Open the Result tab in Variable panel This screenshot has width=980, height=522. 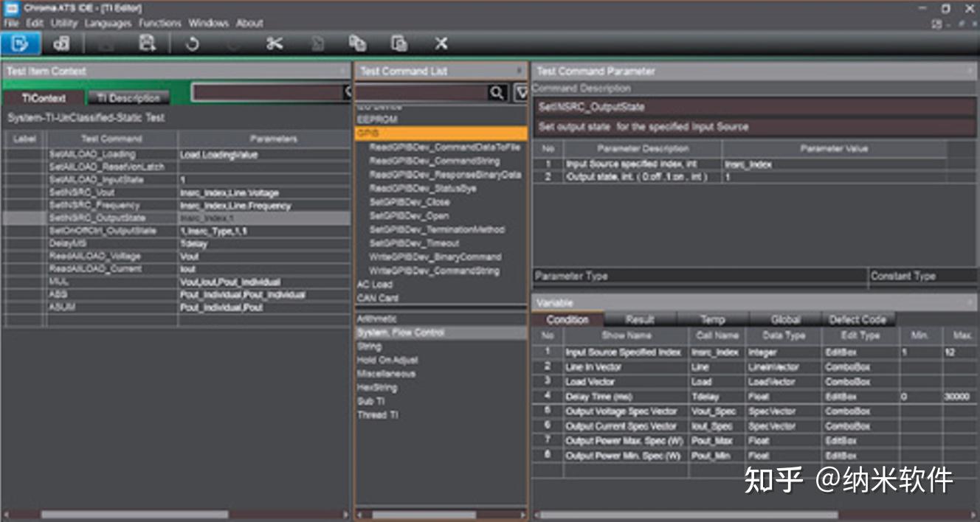point(640,319)
